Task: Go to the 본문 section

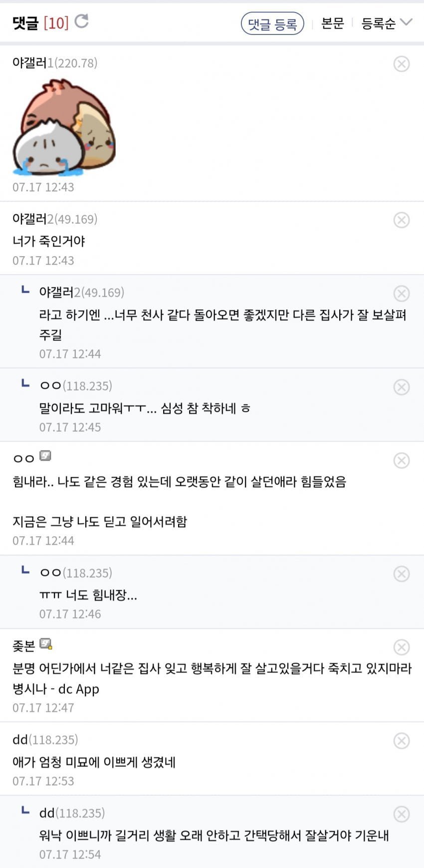Action: 333,23
